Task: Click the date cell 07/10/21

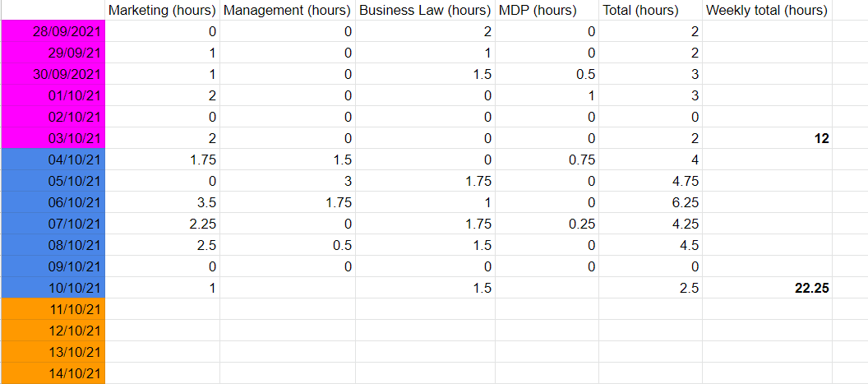Action: pos(53,224)
